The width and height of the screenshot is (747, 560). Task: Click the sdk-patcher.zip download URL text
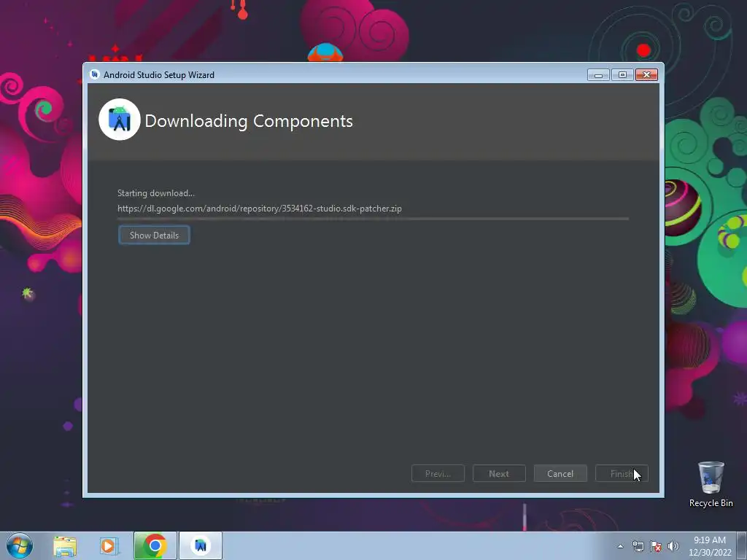(x=260, y=209)
